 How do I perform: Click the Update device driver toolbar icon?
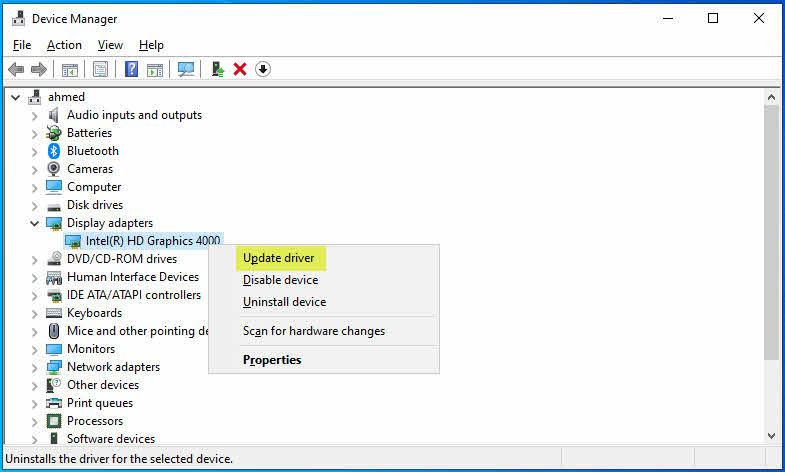click(217, 69)
